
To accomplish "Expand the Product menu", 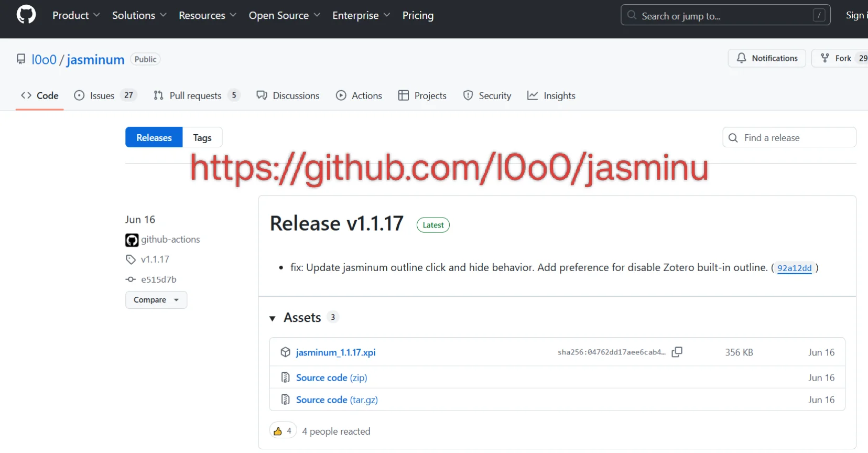I will point(76,15).
